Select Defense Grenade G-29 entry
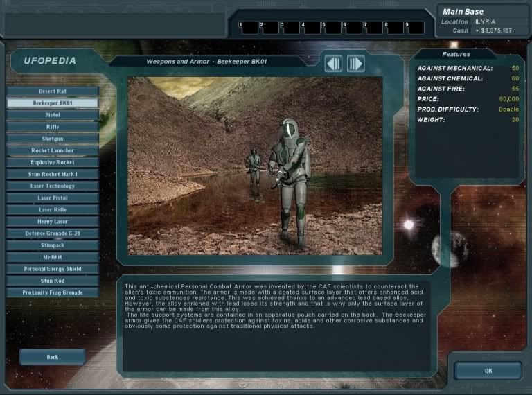 [x=53, y=234]
